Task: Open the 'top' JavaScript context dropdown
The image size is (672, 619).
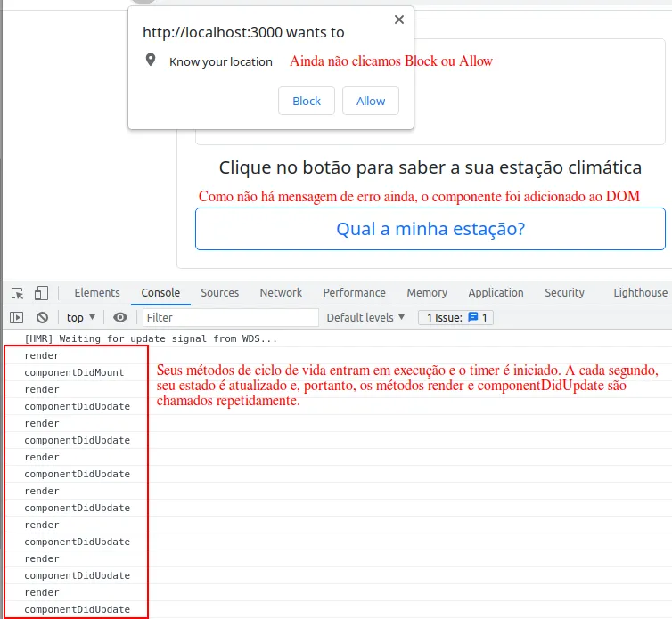Action: click(80, 317)
